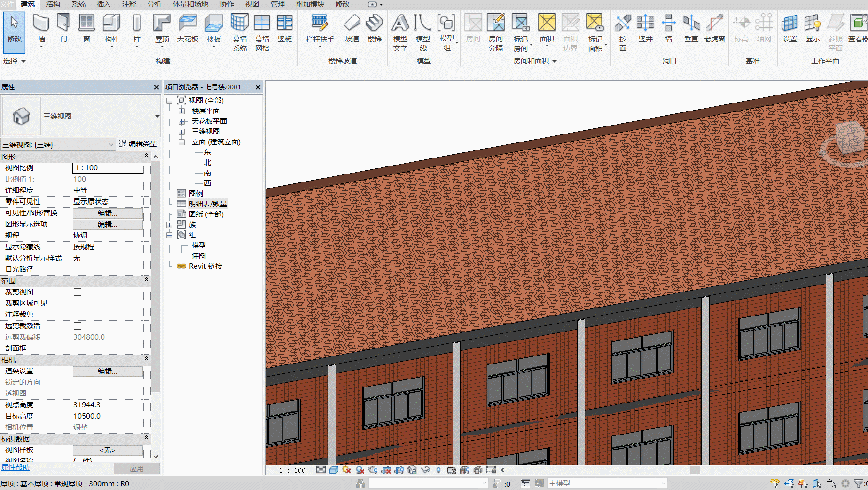The image size is (868, 490).
Task: Select 明细表/数量 in project browser
Action: coord(208,204)
